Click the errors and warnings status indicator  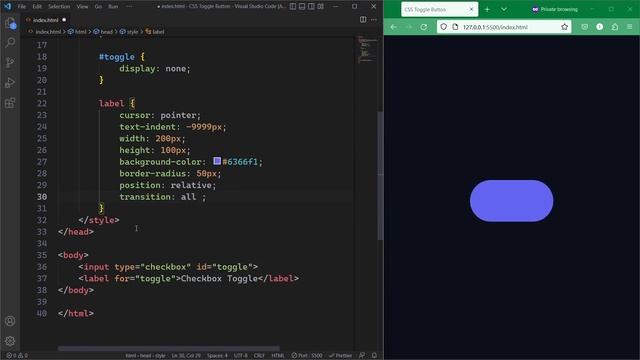pos(17,356)
